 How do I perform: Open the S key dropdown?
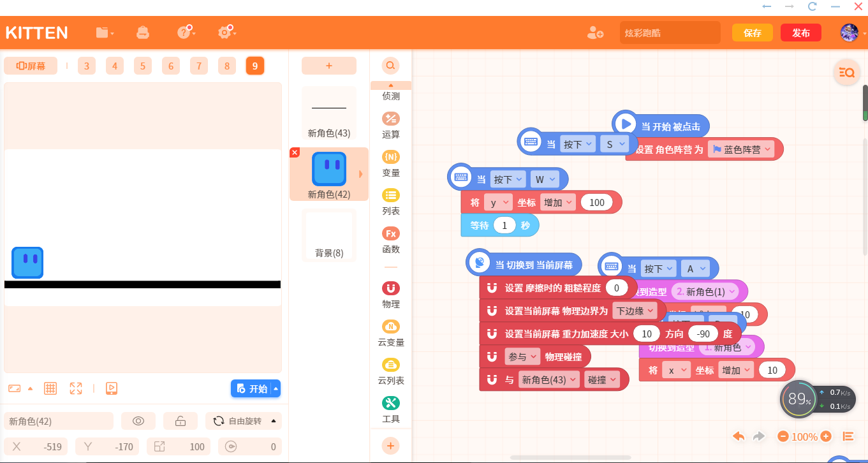tap(614, 144)
